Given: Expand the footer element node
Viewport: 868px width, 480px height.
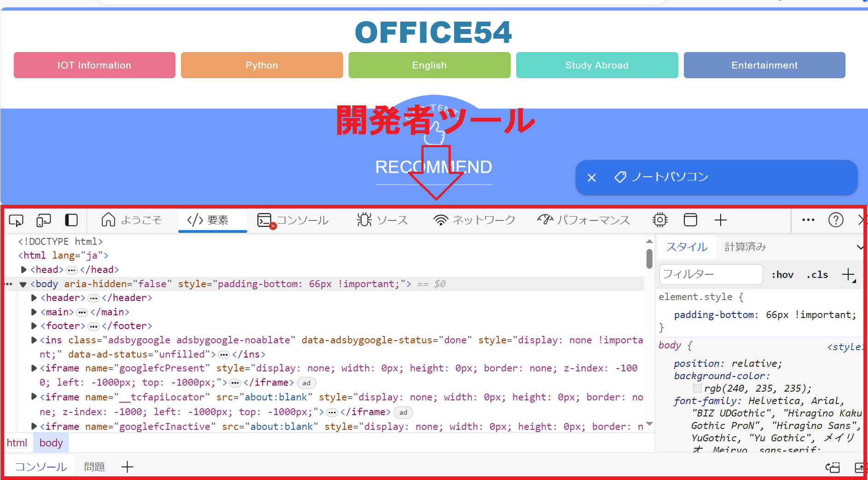Looking at the screenshot, I should [34, 326].
